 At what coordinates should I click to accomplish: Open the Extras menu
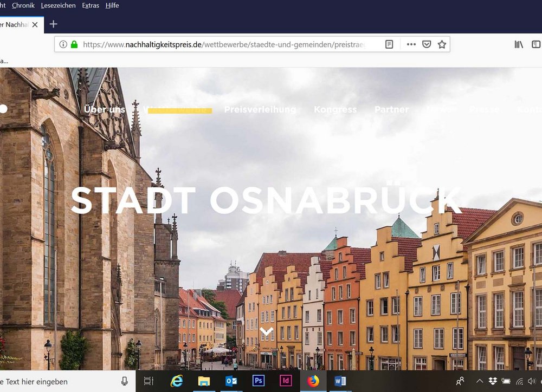click(x=91, y=5)
